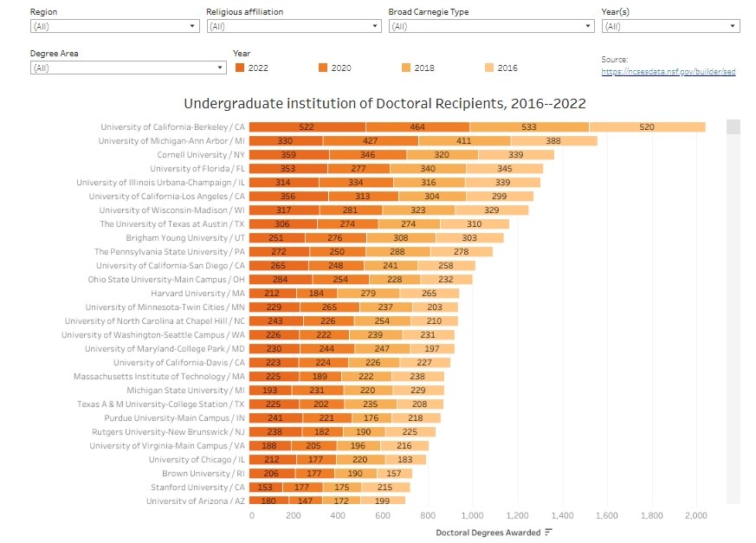Click the sort icon beside Doctoral Degrees Awarded
The height and width of the screenshot is (543, 756).
(x=549, y=532)
